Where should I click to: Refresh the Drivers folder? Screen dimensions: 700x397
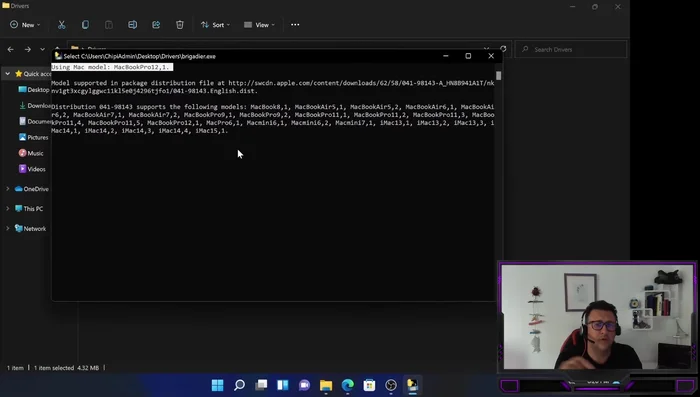pyautogui.click(x=503, y=49)
